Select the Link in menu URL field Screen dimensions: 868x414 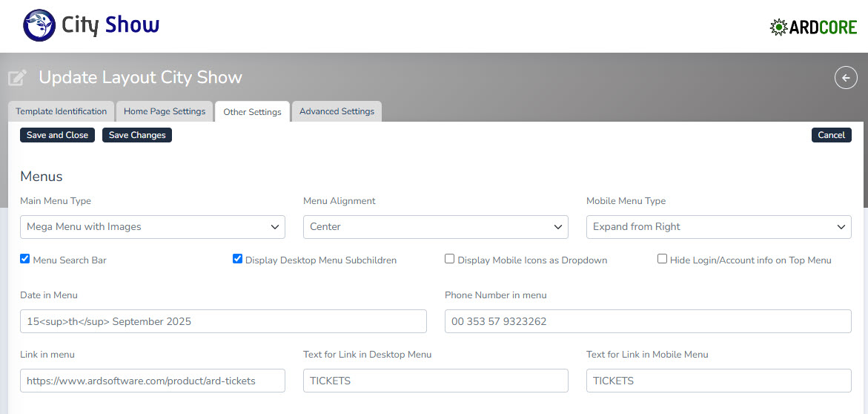[153, 381]
